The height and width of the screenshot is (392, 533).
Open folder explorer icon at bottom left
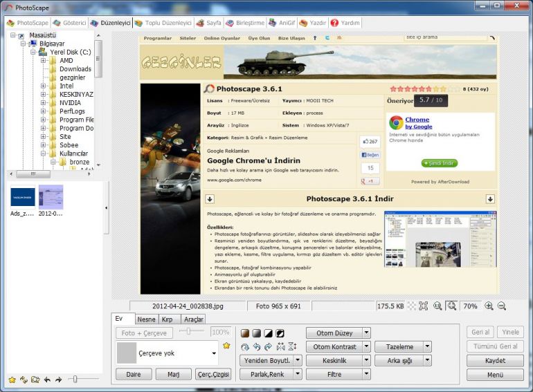tap(35, 380)
